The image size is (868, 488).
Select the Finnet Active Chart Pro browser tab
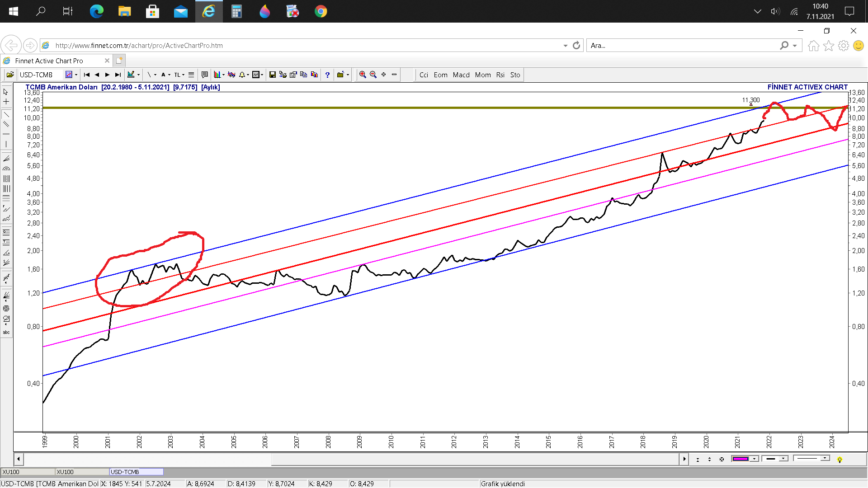(50, 61)
